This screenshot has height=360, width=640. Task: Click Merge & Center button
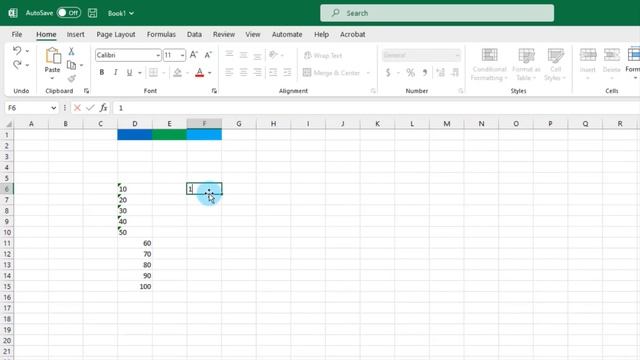tap(332, 73)
